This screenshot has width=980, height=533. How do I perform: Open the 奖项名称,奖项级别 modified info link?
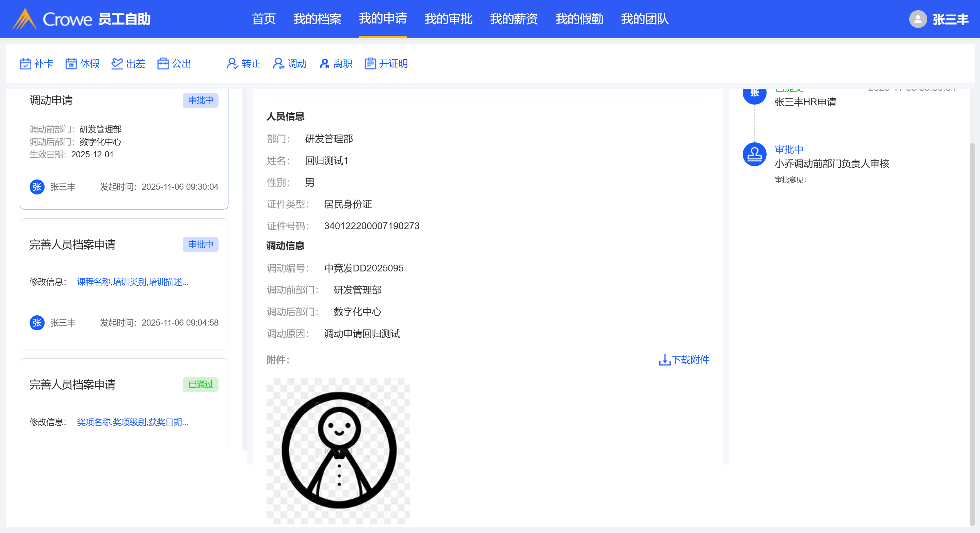[133, 422]
